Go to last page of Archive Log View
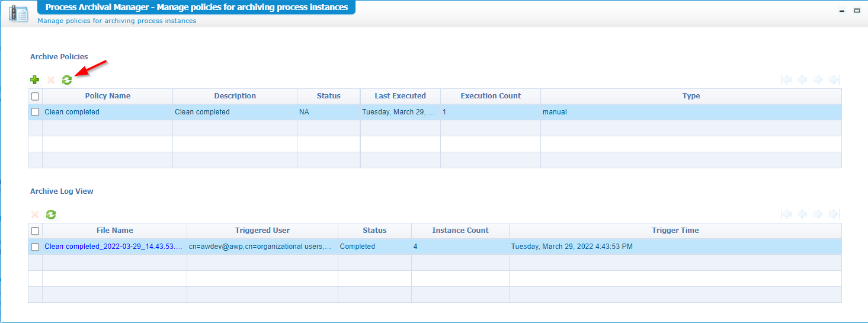Screen dimensions: 868x323 click(834, 215)
